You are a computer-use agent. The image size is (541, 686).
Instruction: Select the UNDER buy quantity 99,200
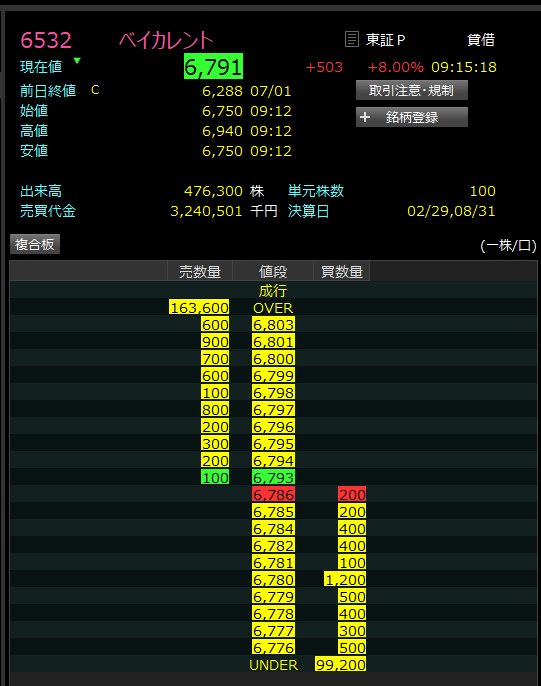coord(340,665)
